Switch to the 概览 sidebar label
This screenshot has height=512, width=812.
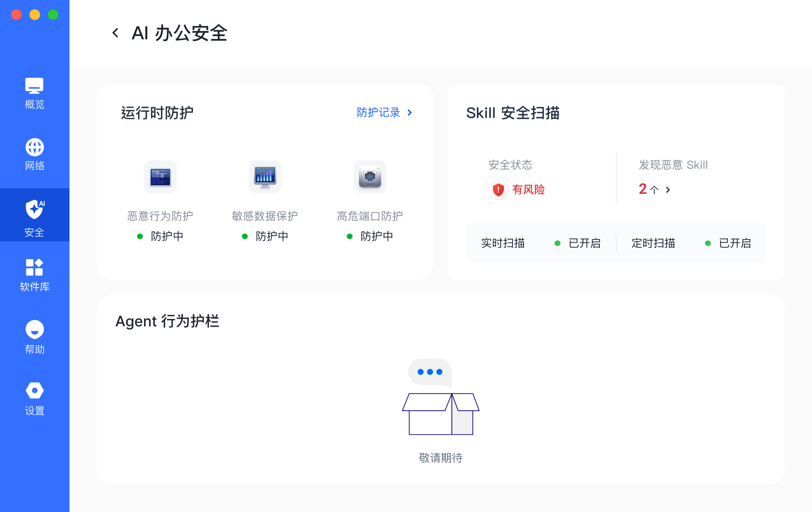click(x=35, y=104)
